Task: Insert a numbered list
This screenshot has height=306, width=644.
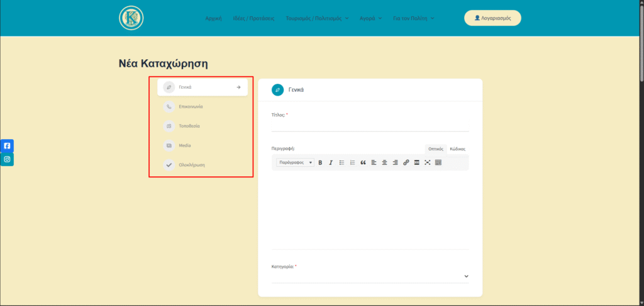Action: 352,162
